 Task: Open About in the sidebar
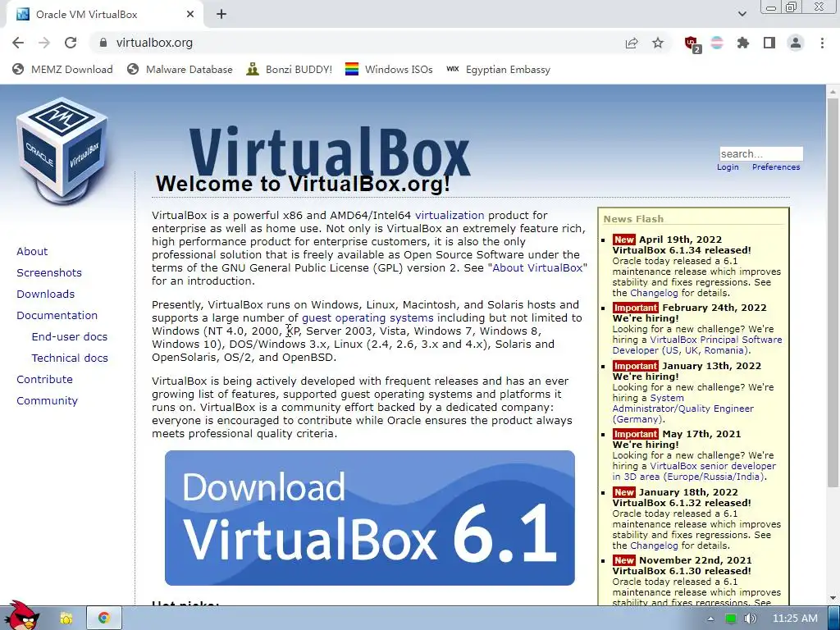[32, 251]
